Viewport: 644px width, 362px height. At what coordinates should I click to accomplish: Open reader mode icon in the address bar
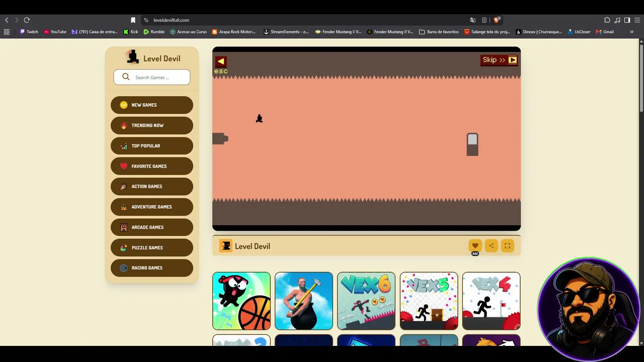point(485,20)
